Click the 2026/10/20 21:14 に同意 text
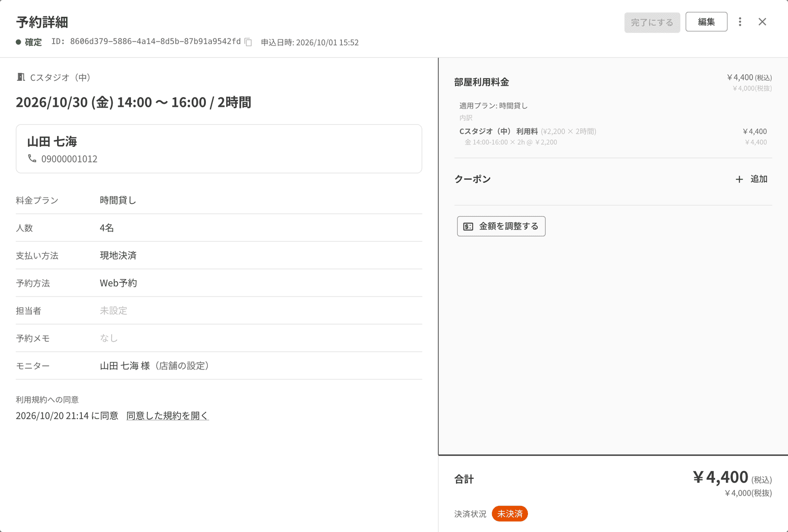This screenshot has width=788, height=532. coord(67,416)
